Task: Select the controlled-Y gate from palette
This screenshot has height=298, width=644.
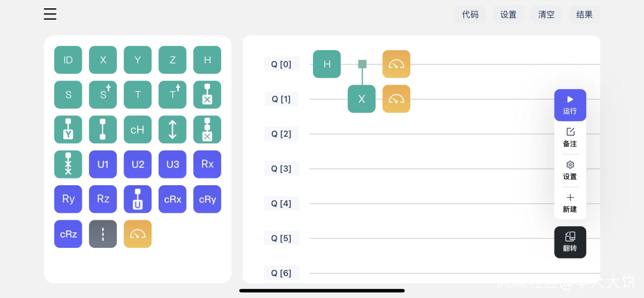Action: (68, 130)
